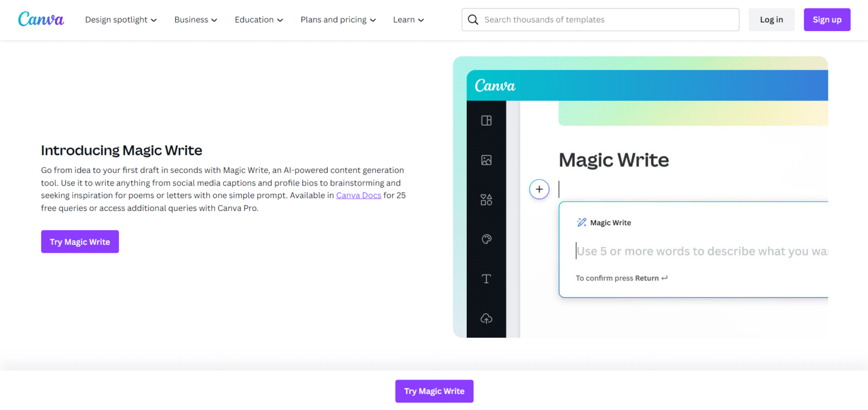Open the Canva Docs link
Viewport: 868px width, 410px height.
click(x=359, y=195)
